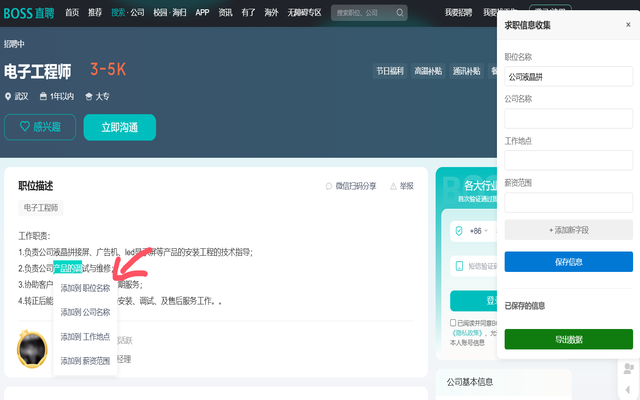The image size is (640, 400).
Task: Click the 导出数据 button
Action: click(x=569, y=339)
